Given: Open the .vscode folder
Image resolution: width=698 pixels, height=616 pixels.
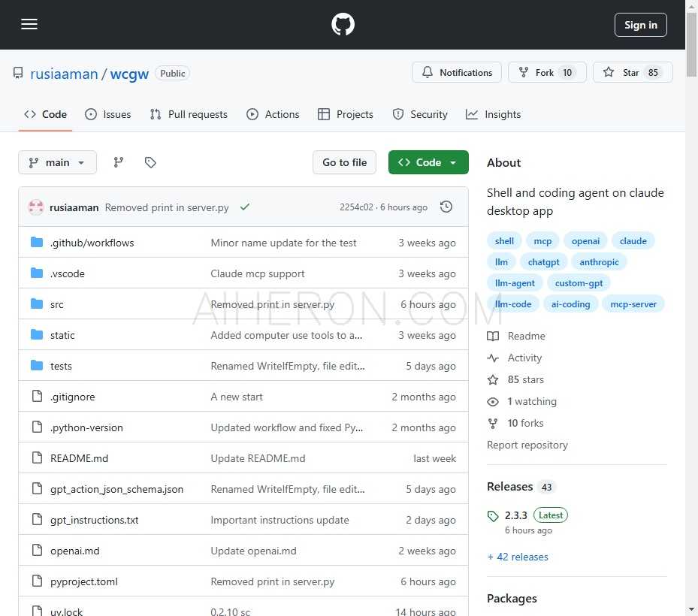Looking at the screenshot, I should pos(68,273).
